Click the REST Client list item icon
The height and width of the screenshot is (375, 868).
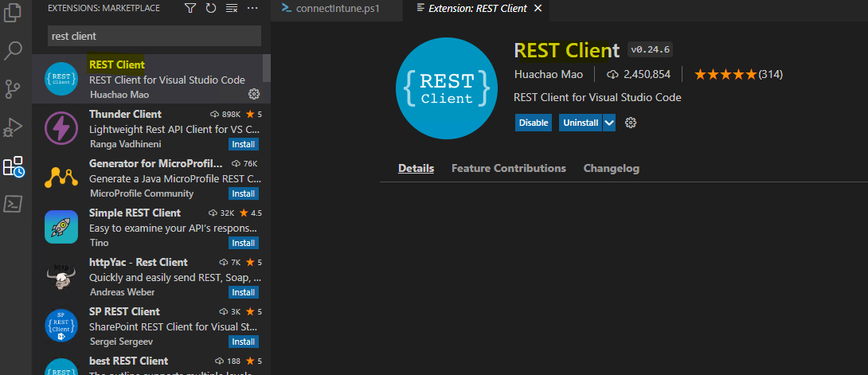[x=61, y=79]
